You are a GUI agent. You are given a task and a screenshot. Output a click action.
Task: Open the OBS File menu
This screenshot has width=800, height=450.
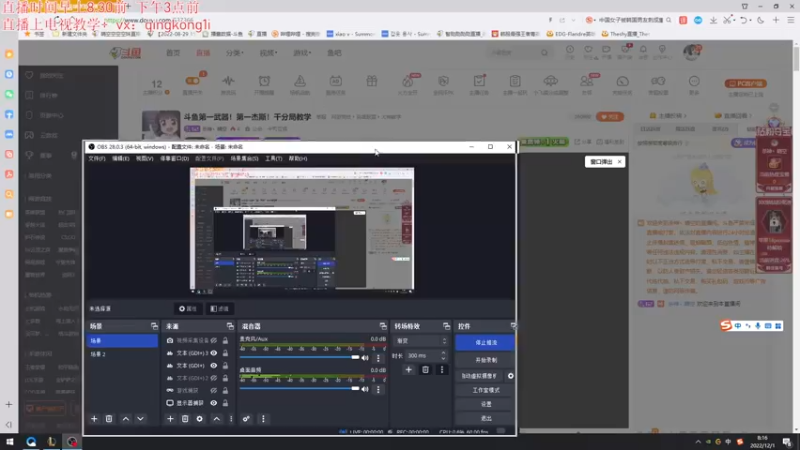click(x=96, y=159)
